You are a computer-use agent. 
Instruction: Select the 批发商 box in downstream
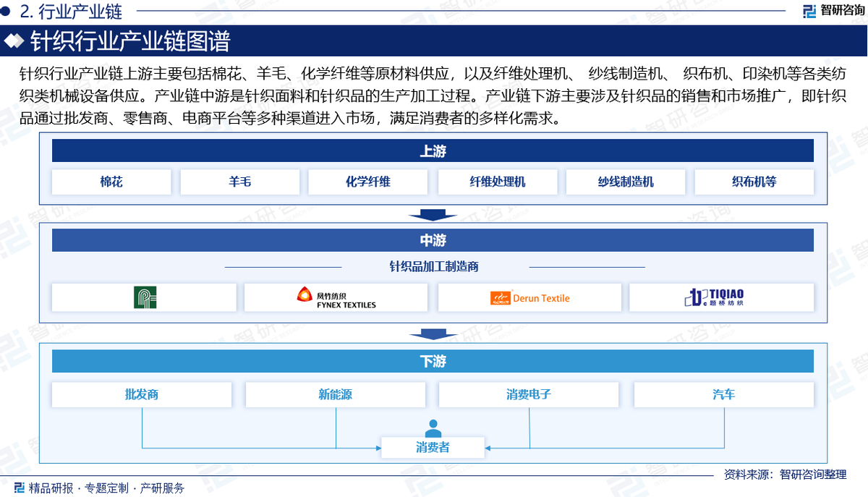[x=142, y=394]
